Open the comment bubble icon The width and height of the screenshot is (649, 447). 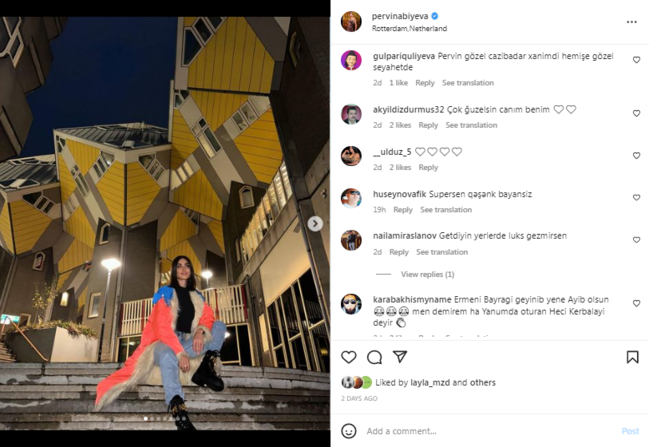click(x=374, y=357)
